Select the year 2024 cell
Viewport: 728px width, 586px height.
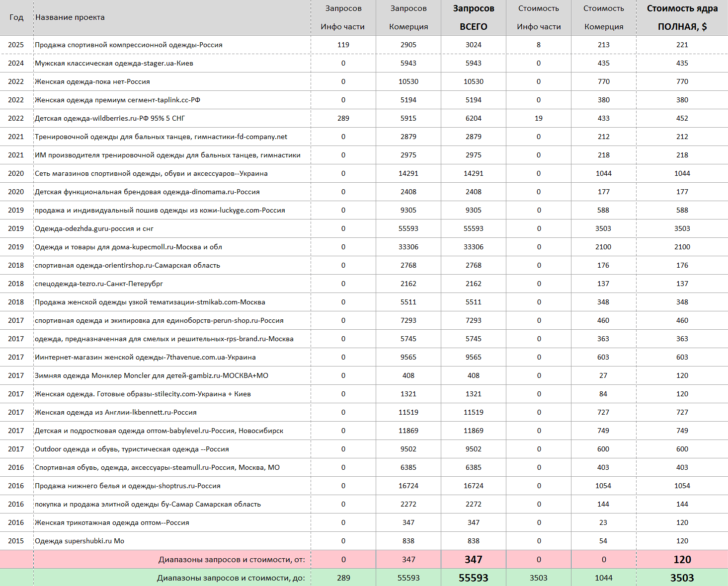[x=16, y=63]
